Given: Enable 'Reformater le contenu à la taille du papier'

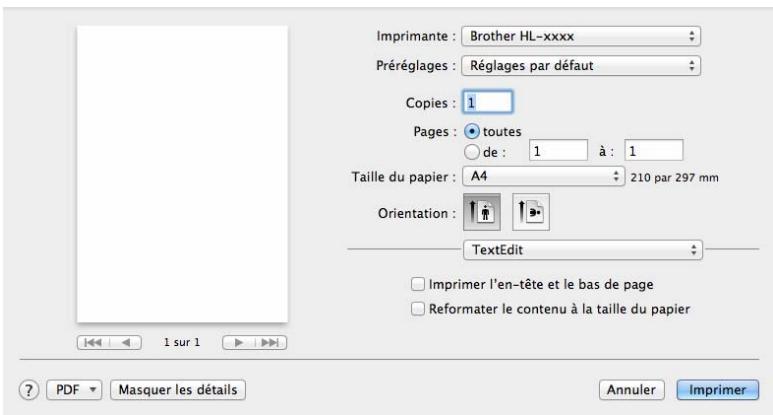Looking at the screenshot, I should click(418, 309).
